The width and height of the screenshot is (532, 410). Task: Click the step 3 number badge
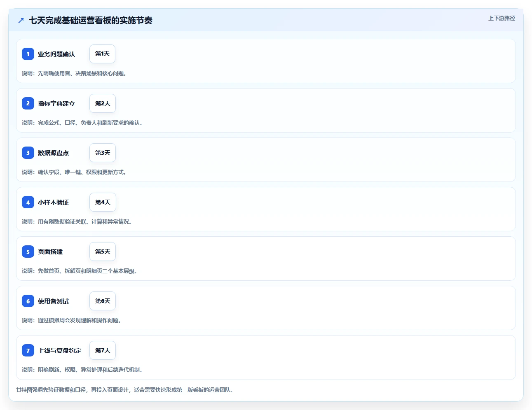pos(28,153)
